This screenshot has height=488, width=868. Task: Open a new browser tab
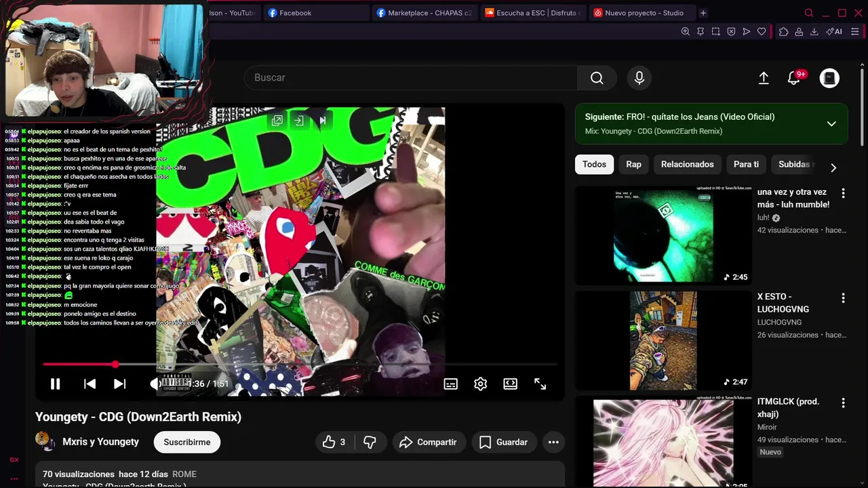tap(703, 13)
